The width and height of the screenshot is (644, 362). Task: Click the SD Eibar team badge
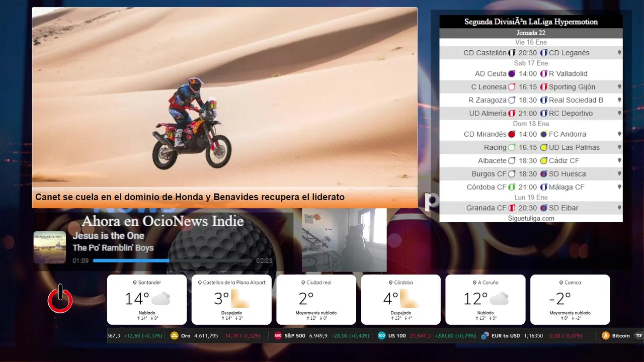click(x=544, y=208)
